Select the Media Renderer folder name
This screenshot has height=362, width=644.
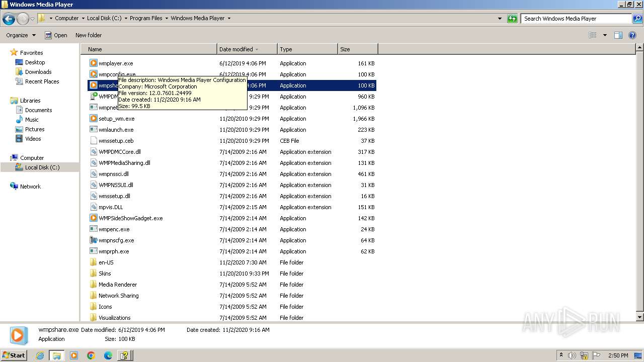(118, 285)
